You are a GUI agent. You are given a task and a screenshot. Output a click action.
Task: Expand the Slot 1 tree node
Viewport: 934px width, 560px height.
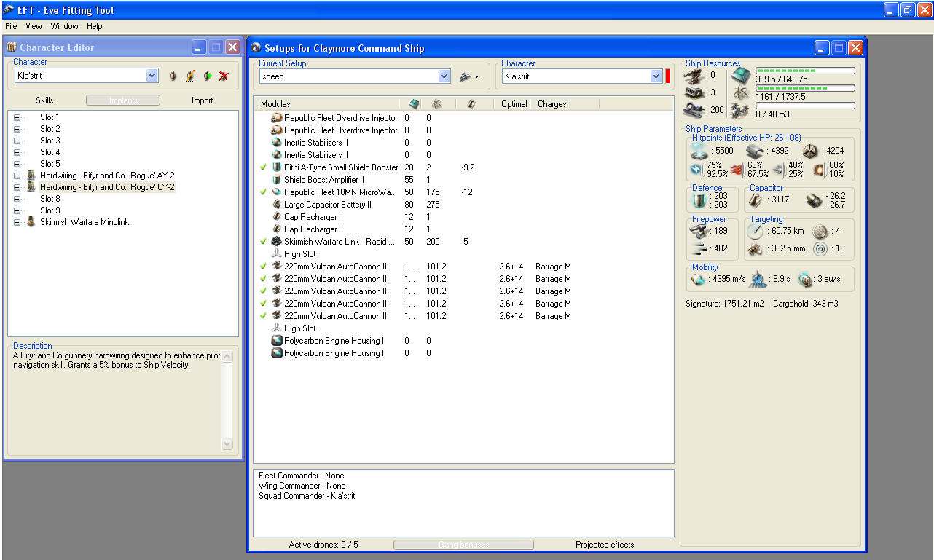coord(17,117)
